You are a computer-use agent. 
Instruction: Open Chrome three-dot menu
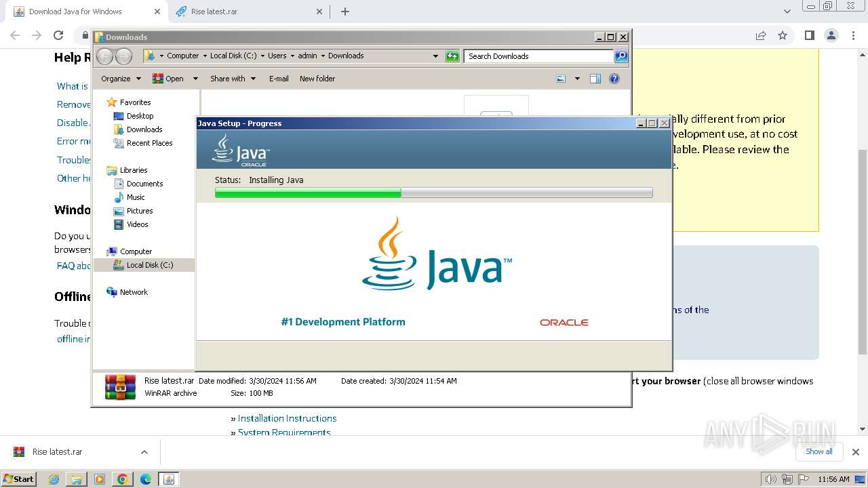tap(852, 35)
